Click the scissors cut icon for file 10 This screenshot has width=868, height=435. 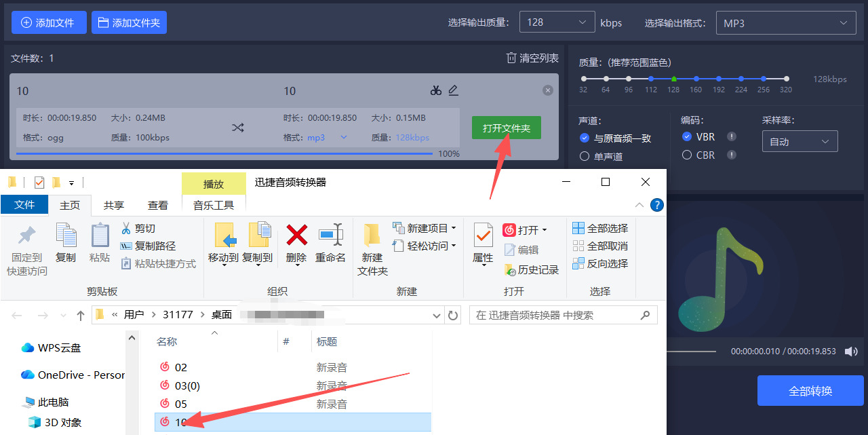(x=435, y=90)
